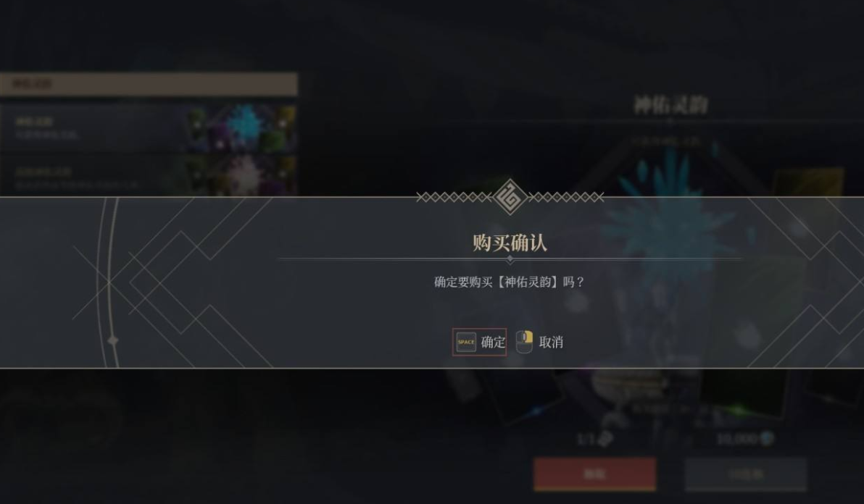Select the highlighted tan category tab

(149, 84)
